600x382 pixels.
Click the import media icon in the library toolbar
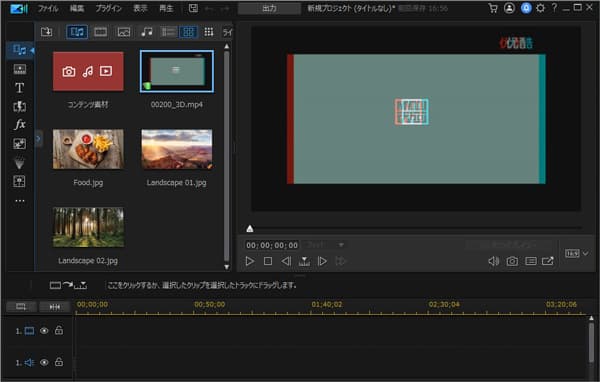(x=46, y=32)
